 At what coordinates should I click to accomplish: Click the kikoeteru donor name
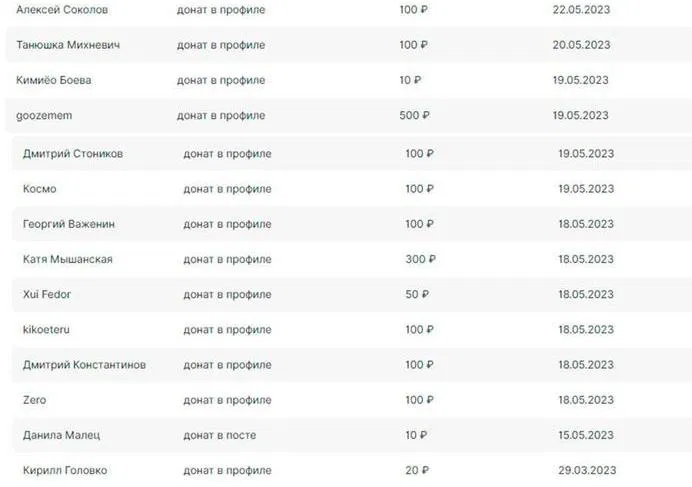coord(46,330)
